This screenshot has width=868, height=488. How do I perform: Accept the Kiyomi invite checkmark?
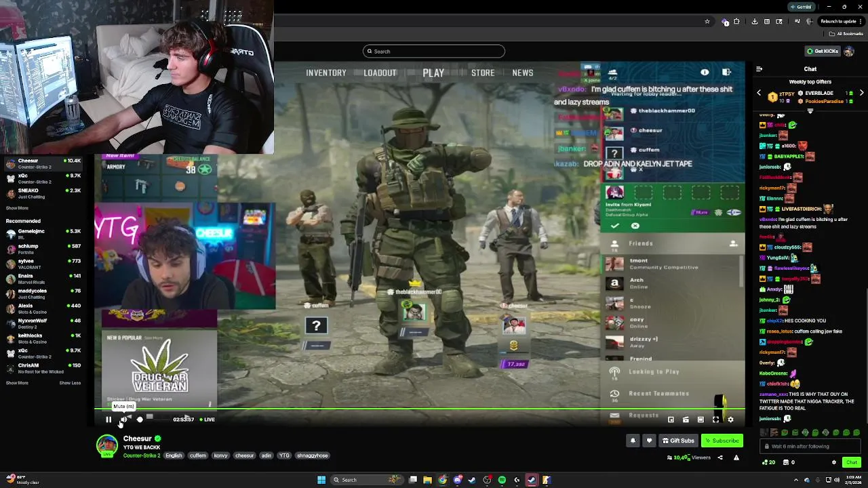(615, 226)
